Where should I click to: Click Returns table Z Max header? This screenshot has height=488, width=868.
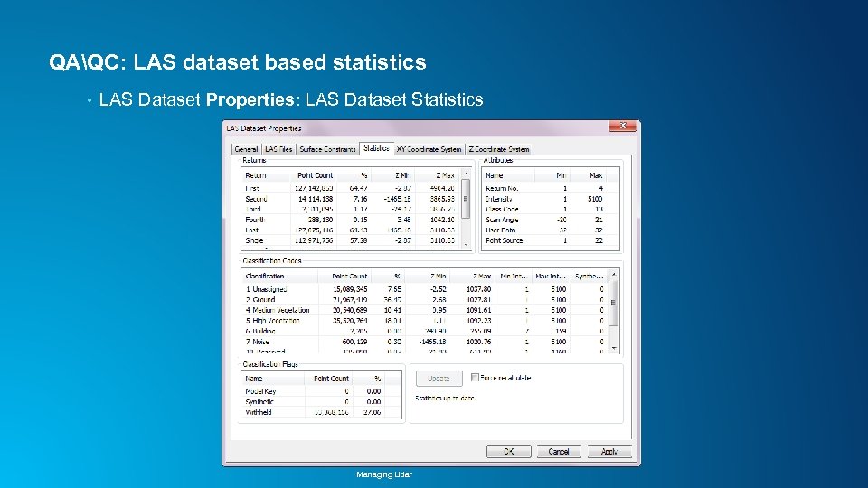coord(437,175)
